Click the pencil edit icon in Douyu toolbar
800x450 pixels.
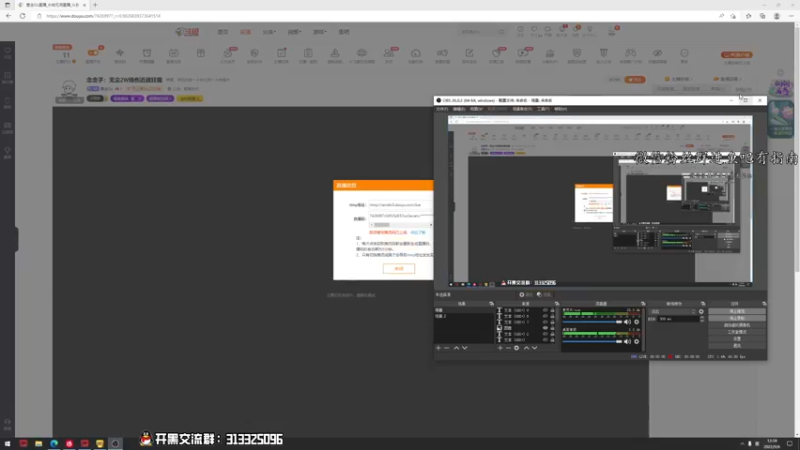point(469,53)
